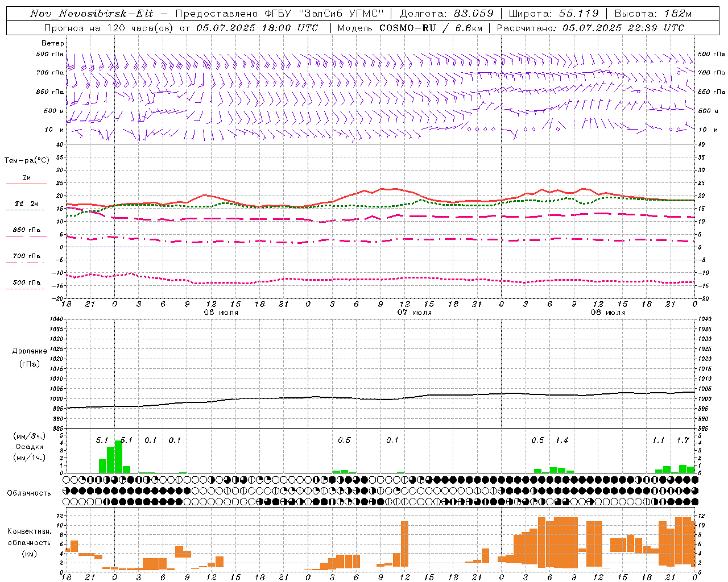Click the 1.4 precipitation total value

click(x=562, y=440)
